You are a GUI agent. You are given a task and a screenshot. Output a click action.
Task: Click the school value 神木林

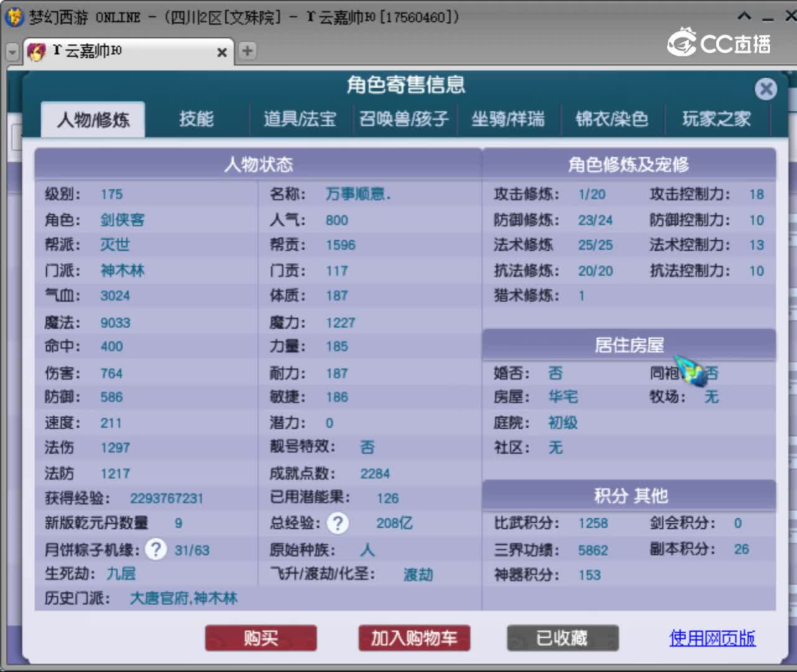pos(123,271)
